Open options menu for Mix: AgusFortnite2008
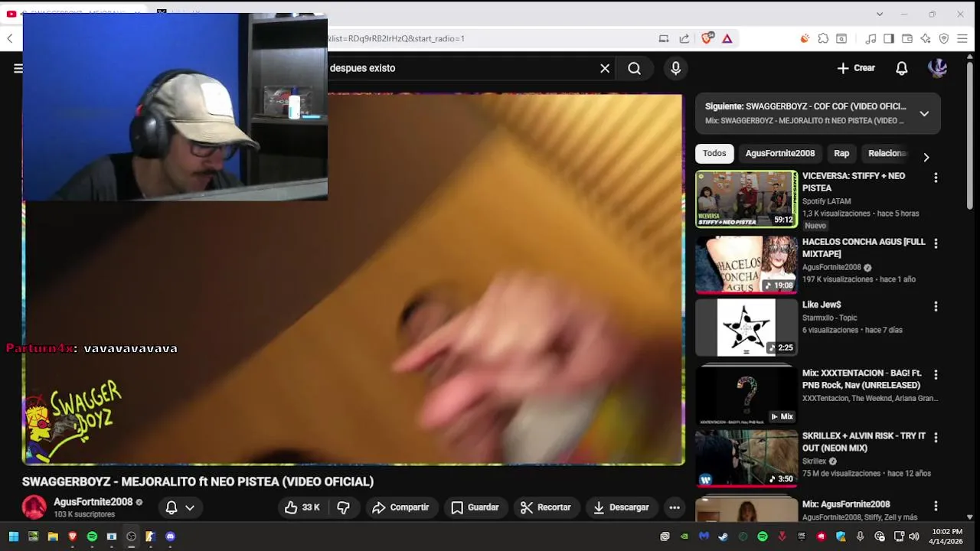Screen dimensions: 980x551 click(x=936, y=506)
